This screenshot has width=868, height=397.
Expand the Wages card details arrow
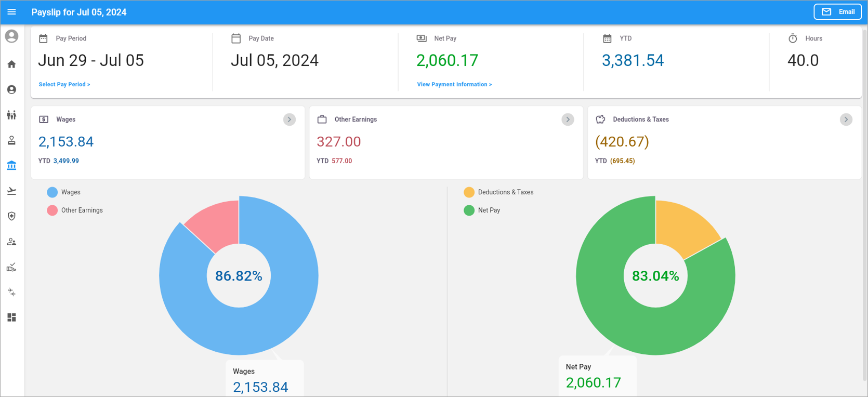click(290, 120)
